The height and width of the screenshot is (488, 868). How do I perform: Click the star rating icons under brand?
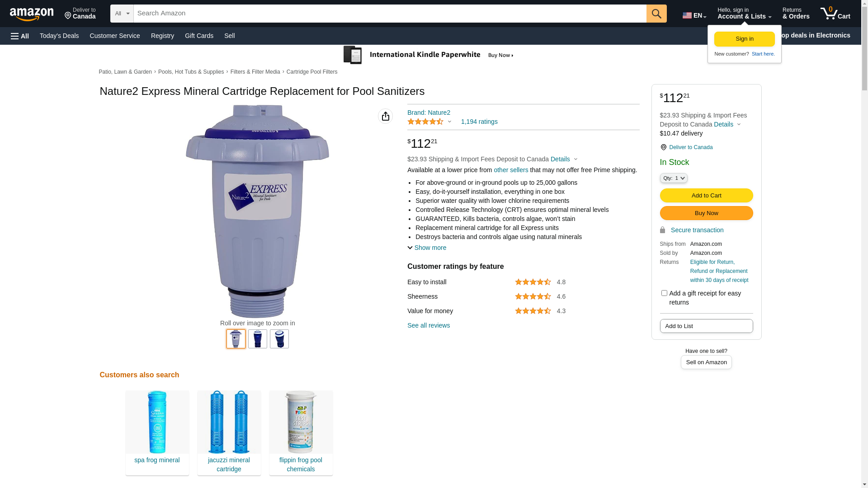[425, 122]
